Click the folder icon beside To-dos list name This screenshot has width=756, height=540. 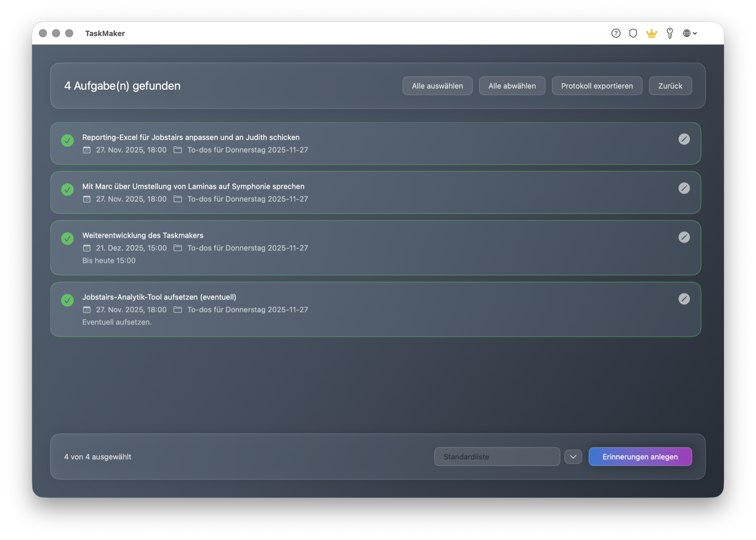pyautogui.click(x=178, y=150)
